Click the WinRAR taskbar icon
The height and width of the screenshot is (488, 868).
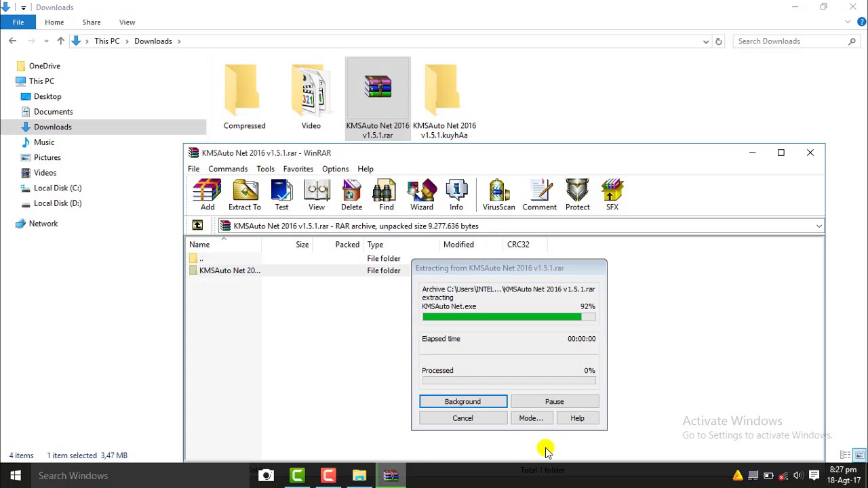coord(391,476)
